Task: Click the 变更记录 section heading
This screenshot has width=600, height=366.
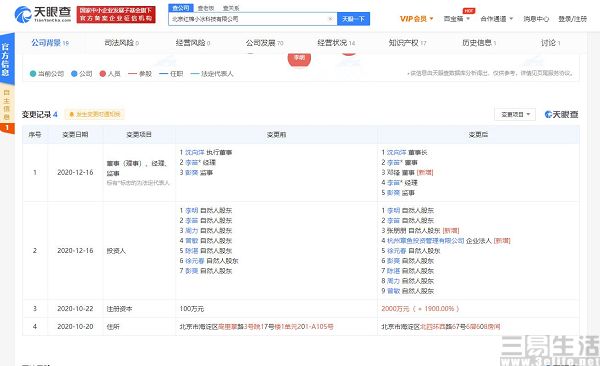Action: click(x=39, y=114)
